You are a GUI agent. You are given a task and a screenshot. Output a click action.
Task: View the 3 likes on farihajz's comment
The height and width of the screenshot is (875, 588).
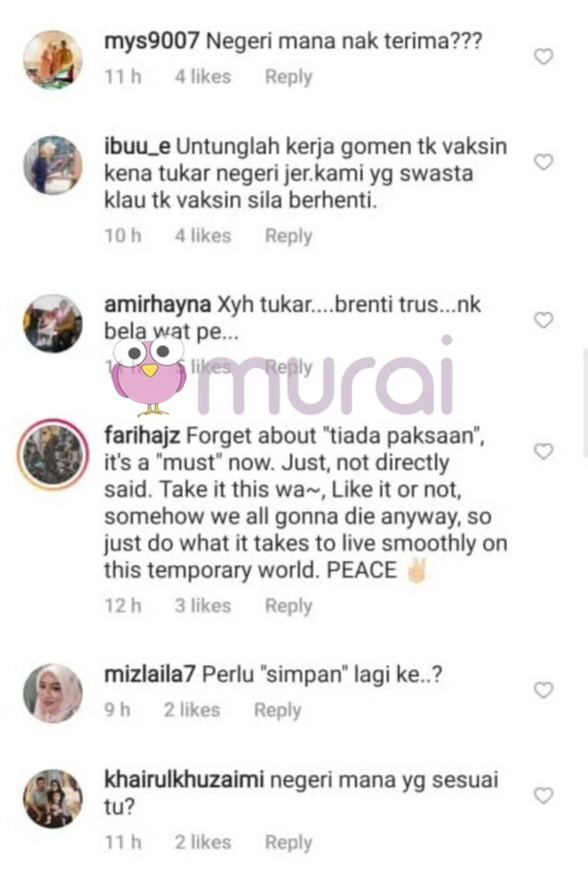point(203,606)
